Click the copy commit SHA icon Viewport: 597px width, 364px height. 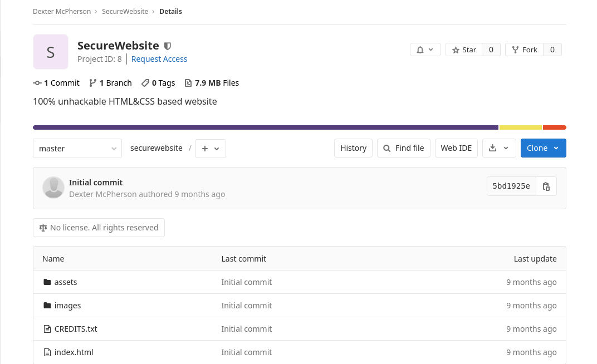pos(546,186)
